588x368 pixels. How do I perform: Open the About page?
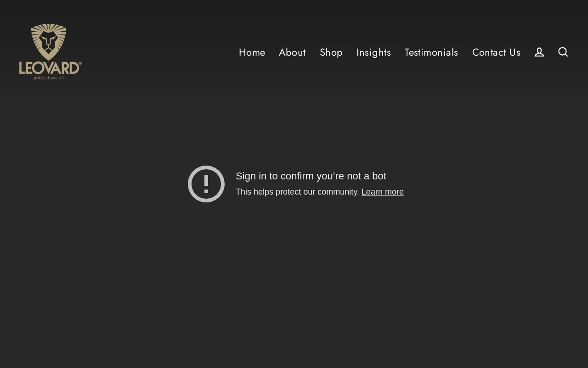(x=292, y=52)
